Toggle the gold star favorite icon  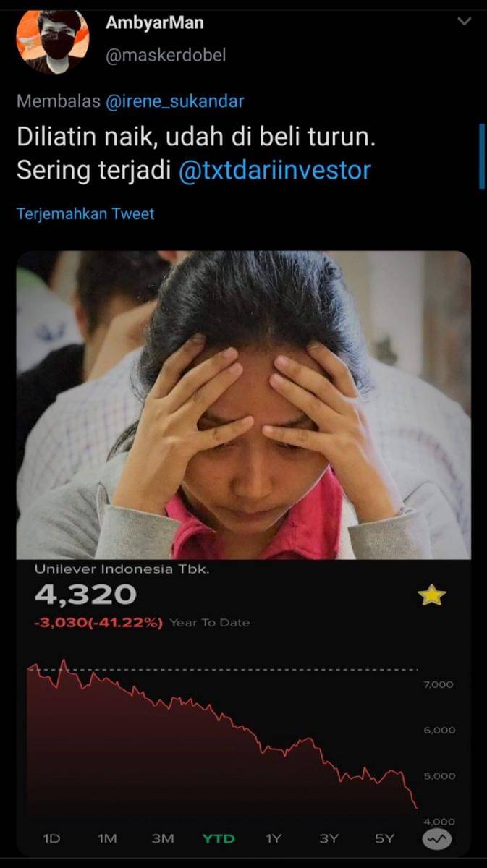coord(432,595)
